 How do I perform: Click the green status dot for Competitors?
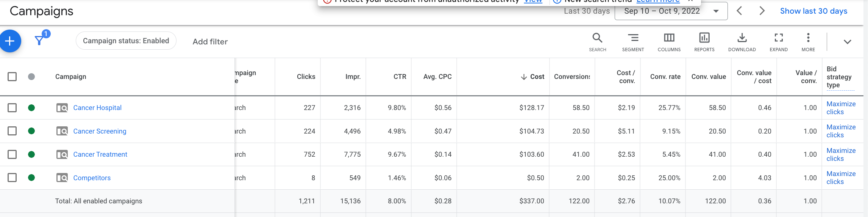31,178
